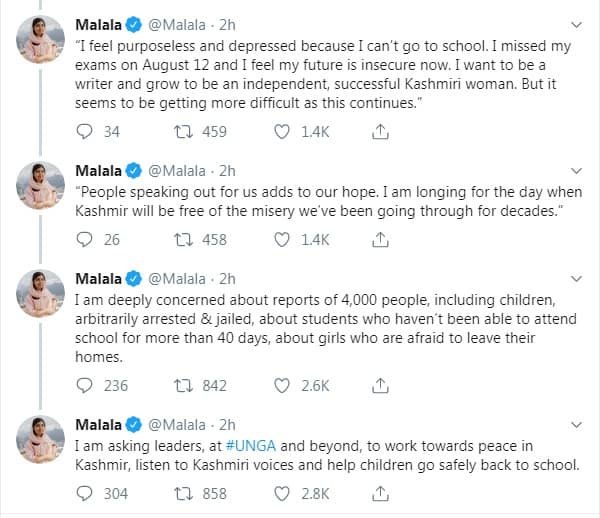The width and height of the screenshot is (600, 518).
Task: Like the tweet about missed August 12 exams
Action: [x=283, y=131]
